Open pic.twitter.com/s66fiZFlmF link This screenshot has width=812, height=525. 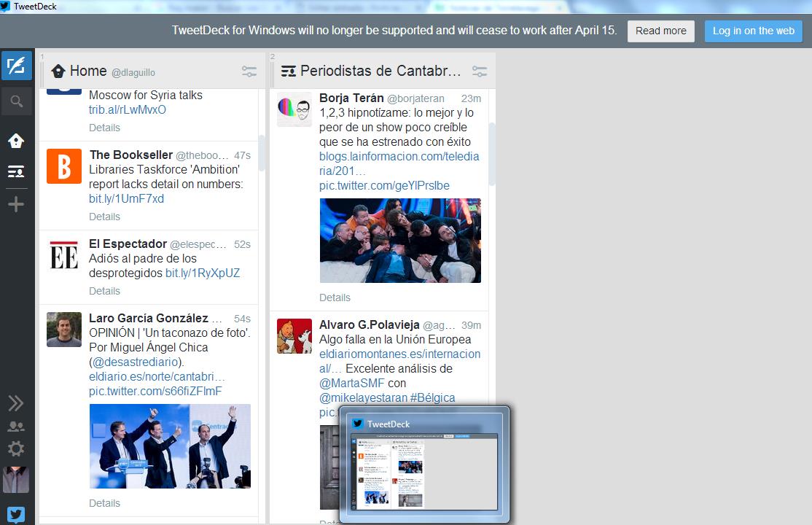point(155,392)
